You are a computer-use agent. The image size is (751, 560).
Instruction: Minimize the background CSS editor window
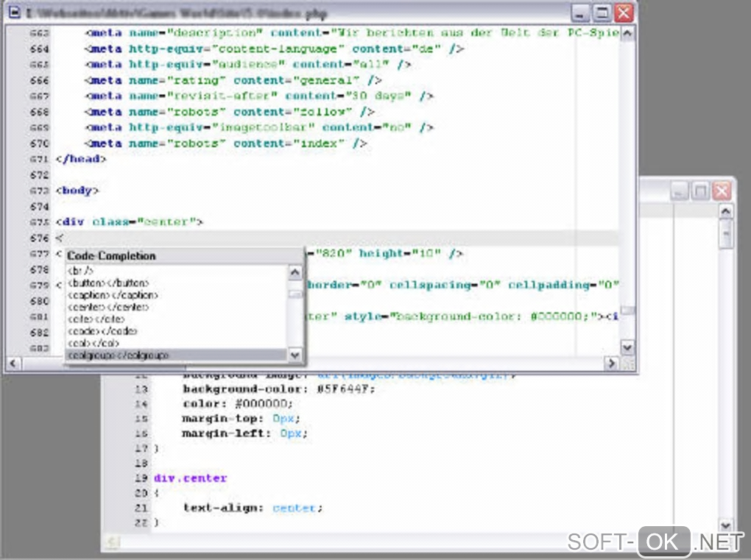click(x=679, y=191)
